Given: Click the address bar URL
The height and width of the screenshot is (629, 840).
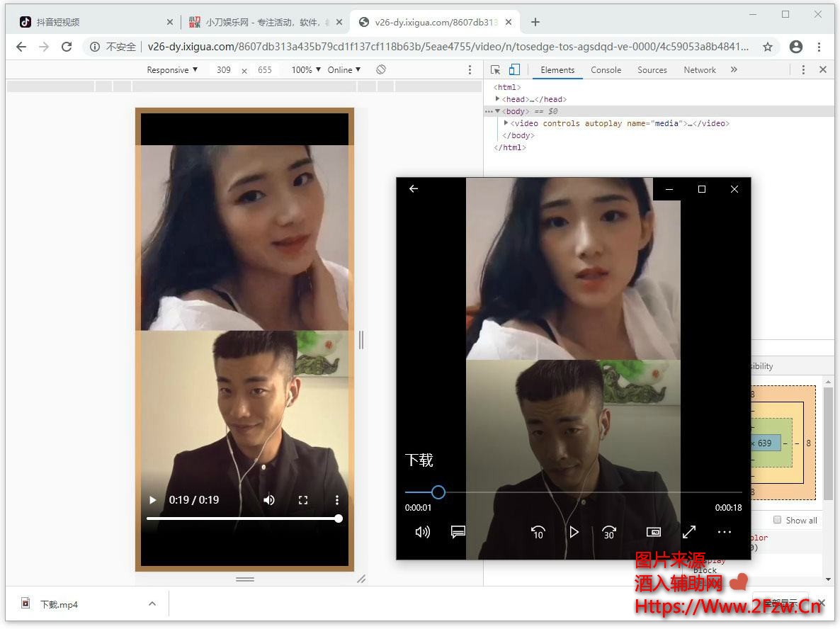Looking at the screenshot, I should pyautogui.click(x=448, y=47).
